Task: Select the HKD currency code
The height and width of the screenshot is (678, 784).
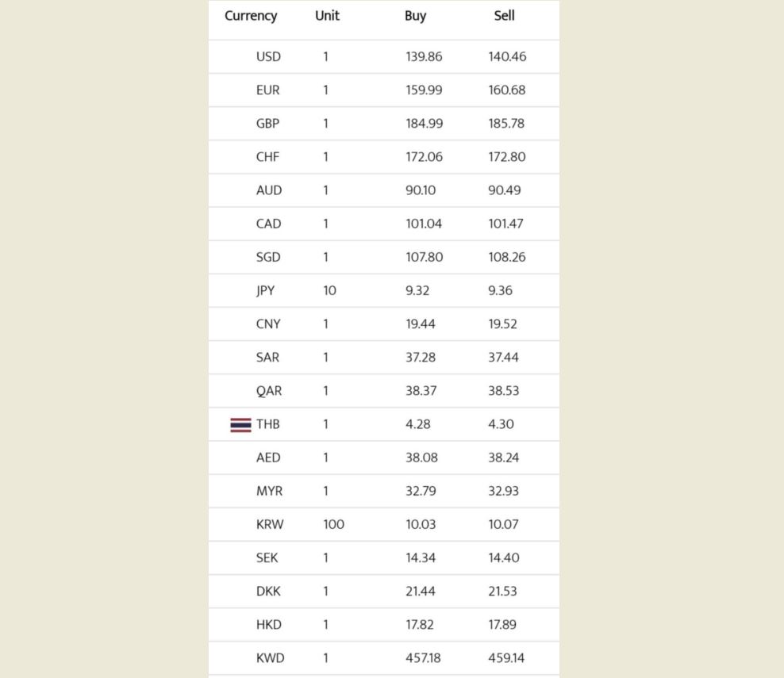Action: pos(269,624)
